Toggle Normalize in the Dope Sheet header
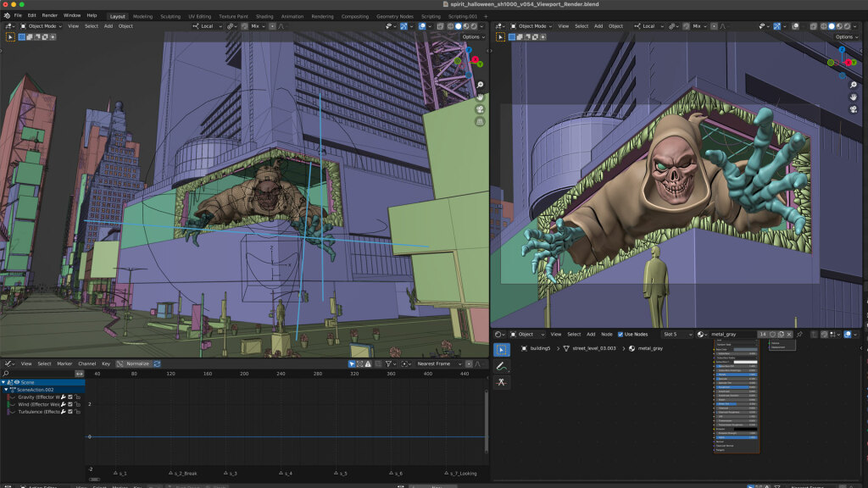Screen dimensions: 868x488 click(138, 363)
